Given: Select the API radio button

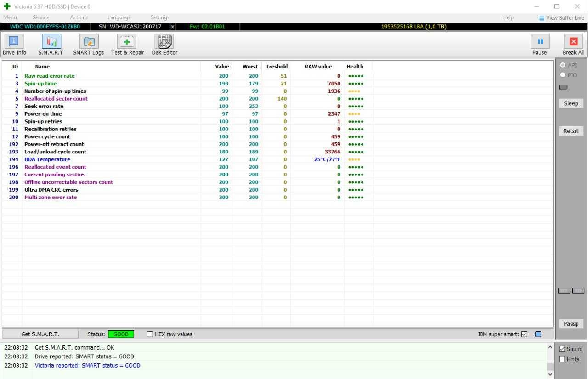Looking at the screenshot, I should 563,65.
